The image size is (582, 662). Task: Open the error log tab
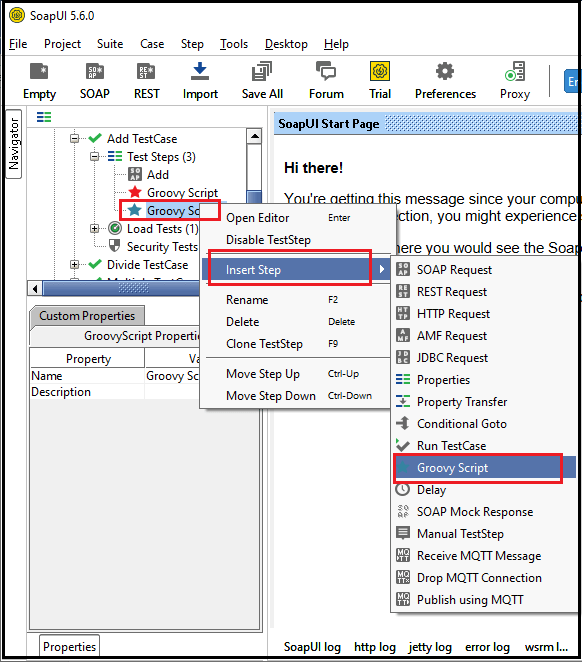[487, 647]
